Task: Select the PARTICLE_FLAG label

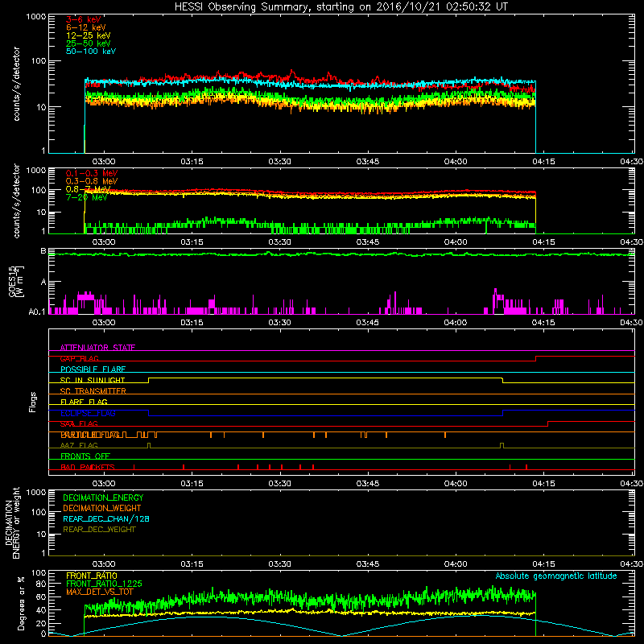Action: 90,435
